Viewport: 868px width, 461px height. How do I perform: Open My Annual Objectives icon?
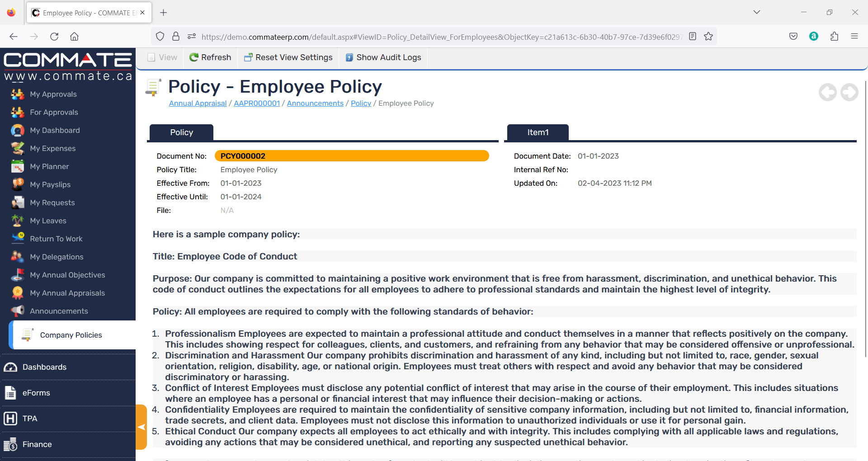(18, 275)
